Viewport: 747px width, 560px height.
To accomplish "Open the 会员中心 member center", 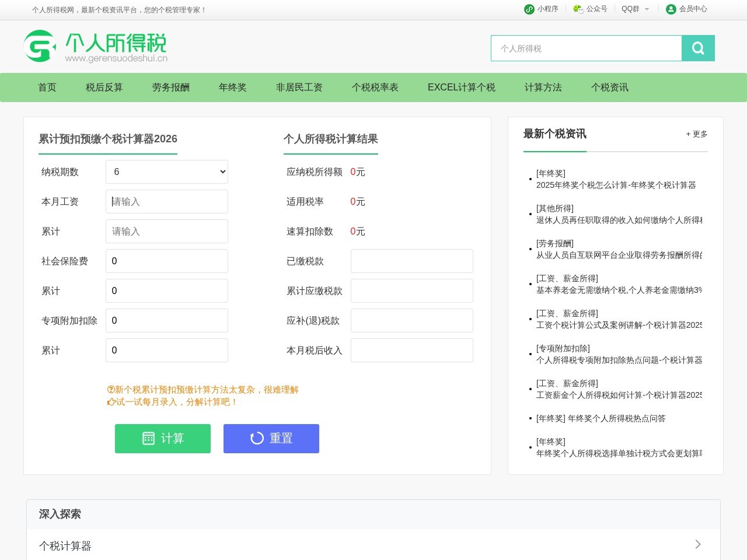I will 686,9.
